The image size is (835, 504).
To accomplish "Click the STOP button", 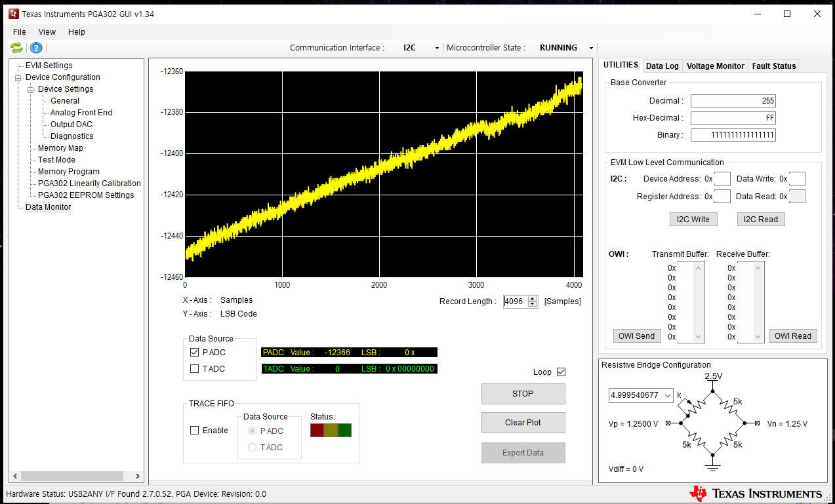I will pos(523,394).
